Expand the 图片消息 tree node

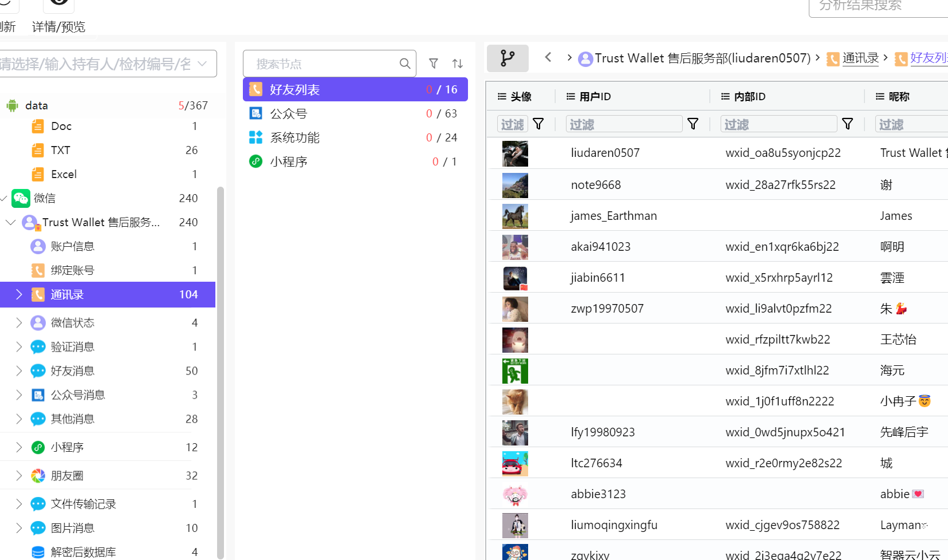point(19,528)
